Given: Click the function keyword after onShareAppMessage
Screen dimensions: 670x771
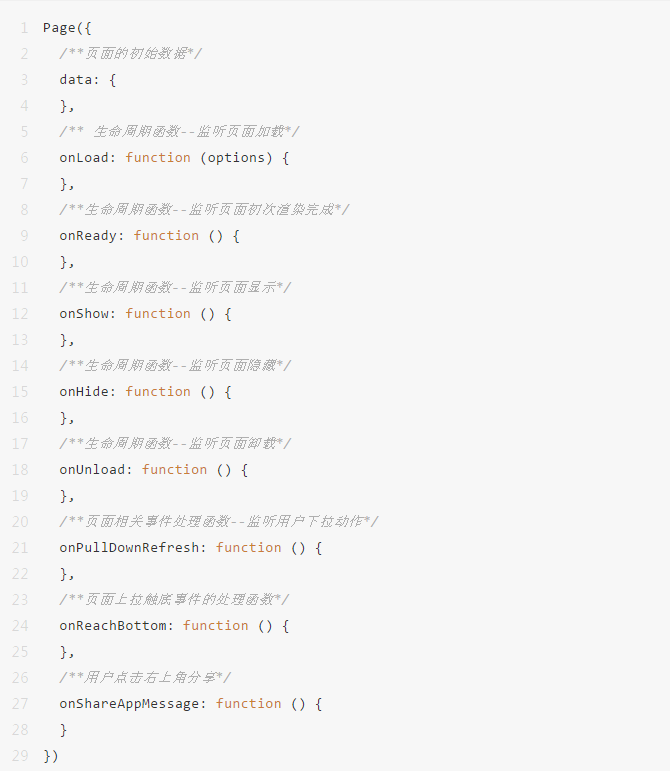Looking at the screenshot, I should pyautogui.click(x=248, y=704).
